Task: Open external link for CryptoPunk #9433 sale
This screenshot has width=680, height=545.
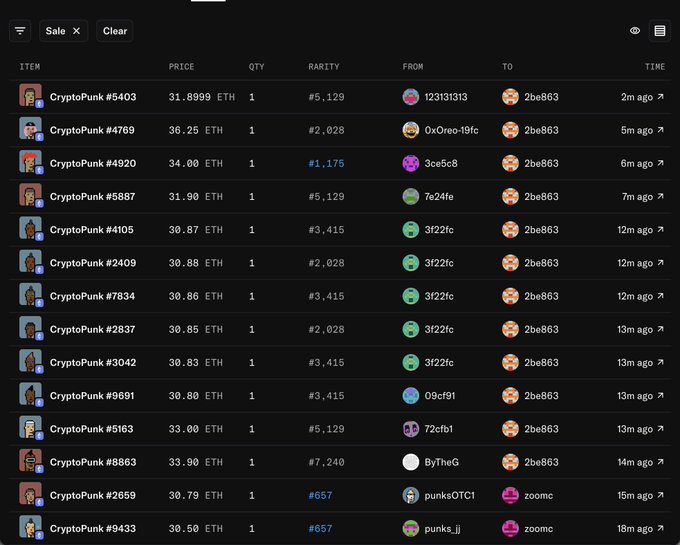Action: click(x=660, y=528)
